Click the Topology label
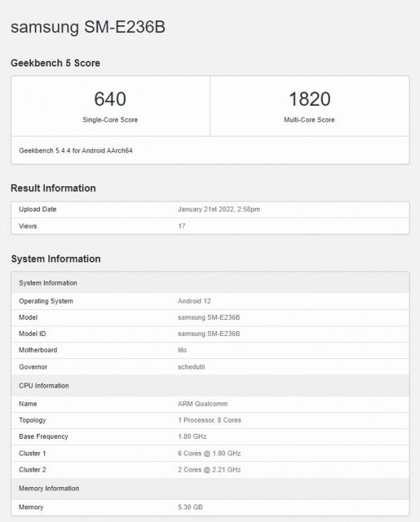This screenshot has height=522, width=420. click(32, 420)
